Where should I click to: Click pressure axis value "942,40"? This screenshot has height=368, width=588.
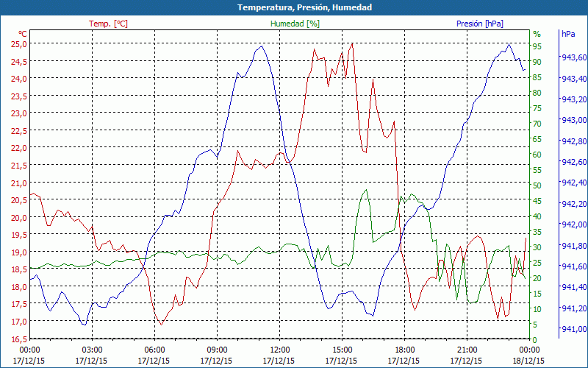[573, 183]
